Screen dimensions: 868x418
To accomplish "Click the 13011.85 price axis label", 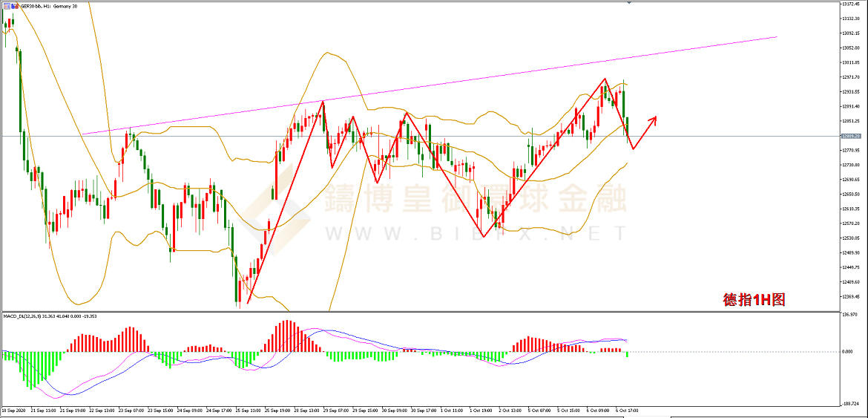I will click(852, 63).
